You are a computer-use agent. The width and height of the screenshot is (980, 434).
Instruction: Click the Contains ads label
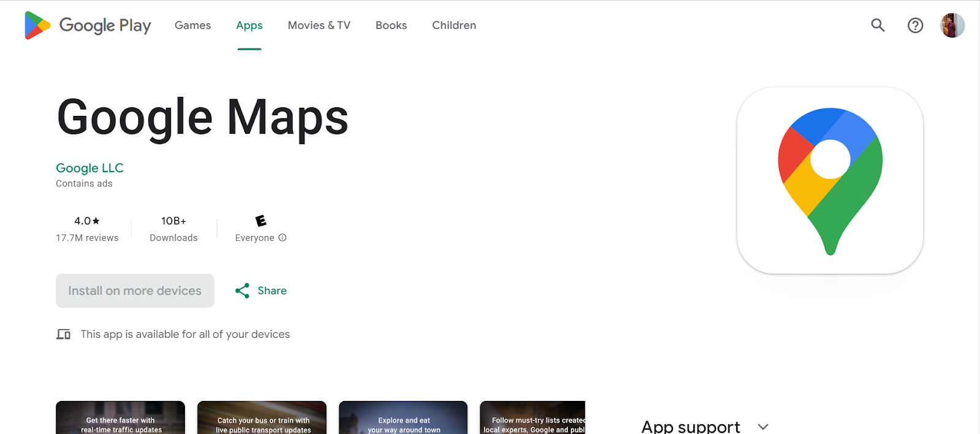pos(84,183)
